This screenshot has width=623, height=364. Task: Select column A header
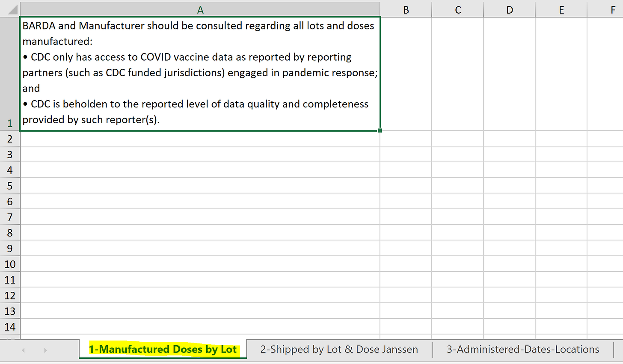pyautogui.click(x=200, y=10)
